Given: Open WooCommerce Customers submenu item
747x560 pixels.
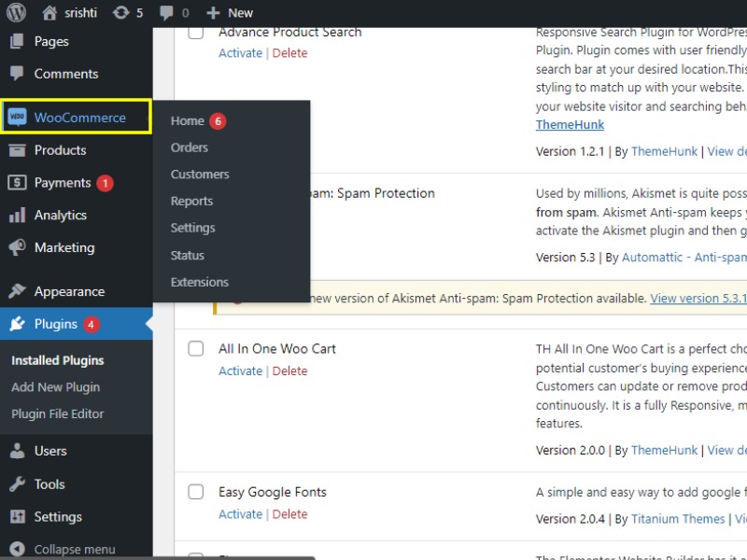Looking at the screenshot, I should pos(200,175).
